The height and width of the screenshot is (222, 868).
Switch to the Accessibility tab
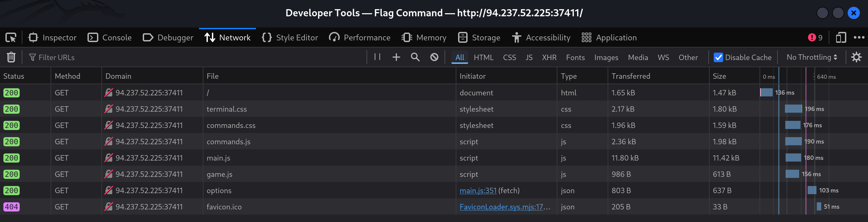tap(541, 37)
